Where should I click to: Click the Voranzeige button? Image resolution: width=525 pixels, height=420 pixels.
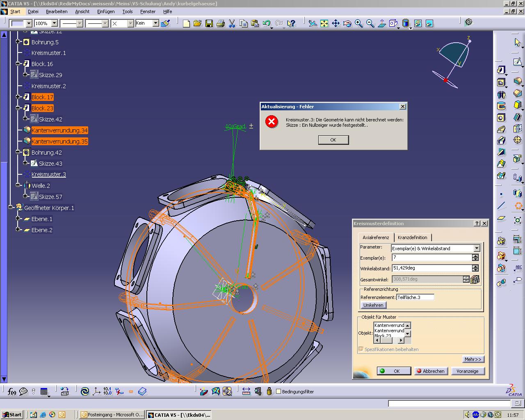pos(468,371)
